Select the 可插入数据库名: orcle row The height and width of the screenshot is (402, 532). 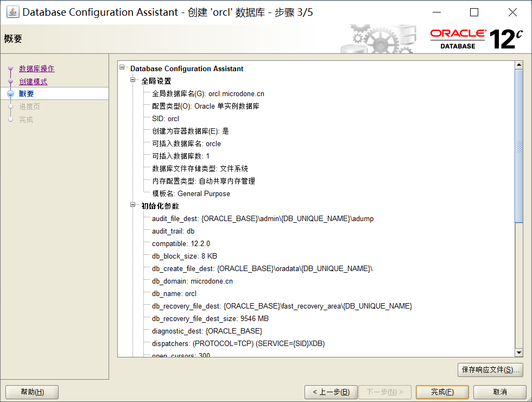pos(186,143)
